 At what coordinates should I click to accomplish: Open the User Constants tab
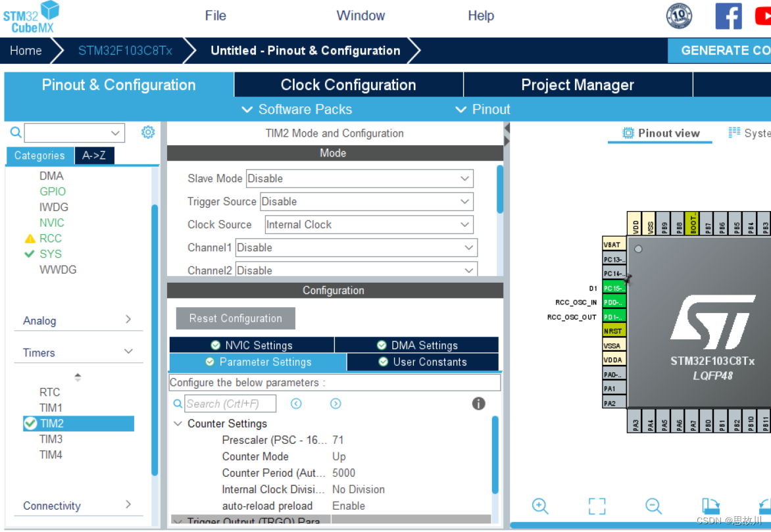[423, 362]
